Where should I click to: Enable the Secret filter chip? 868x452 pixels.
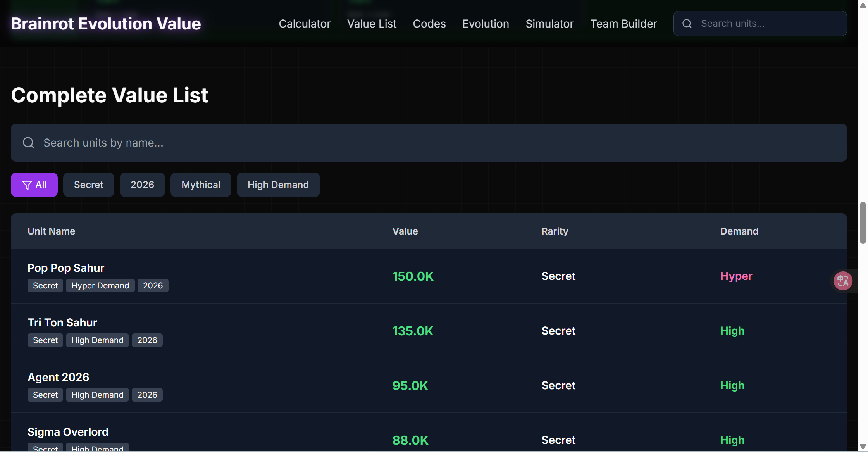point(88,185)
